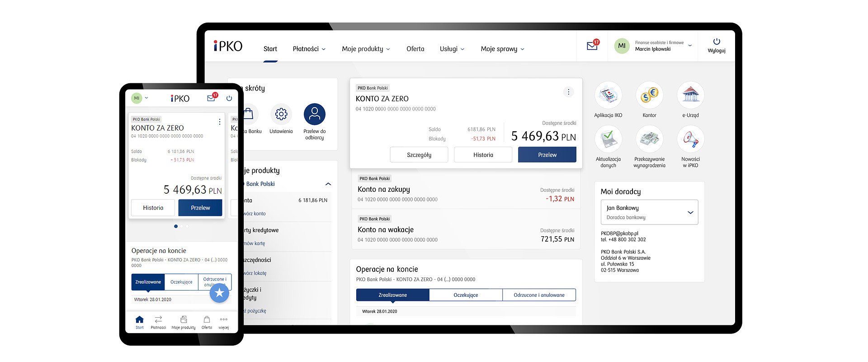Open the Oferta menu item

click(415, 49)
